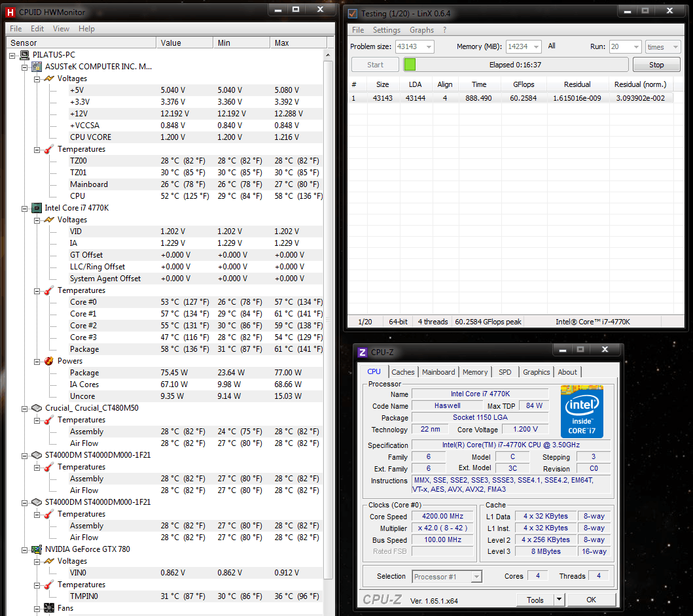Click the Crucial_CT480M50 drive icon

(x=37, y=408)
